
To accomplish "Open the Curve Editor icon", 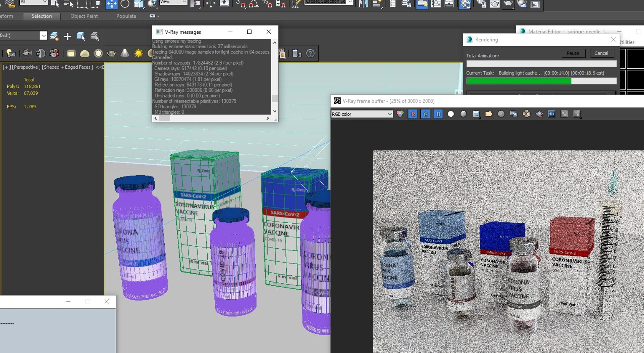I will click(x=436, y=4).
